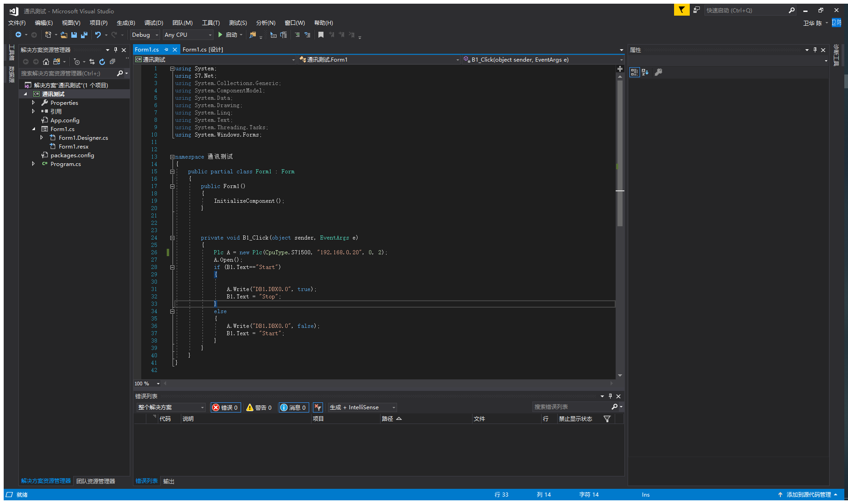Click 添加到源代码管理 in the status bar

[x=808, y=495]
